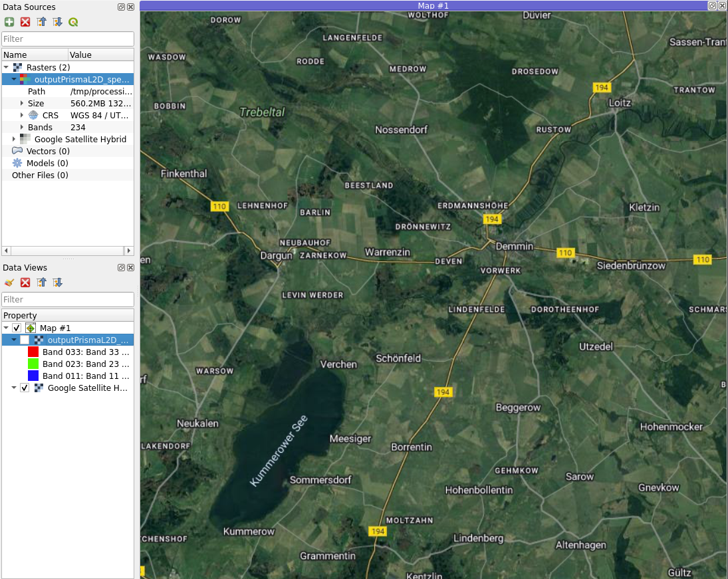Uncheck the Map #1 checkbox

(15, 328)
